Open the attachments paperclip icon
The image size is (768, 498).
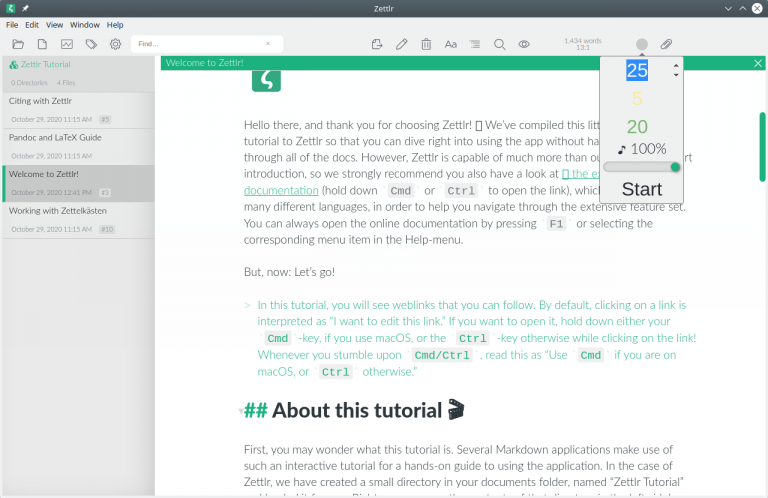666,44
